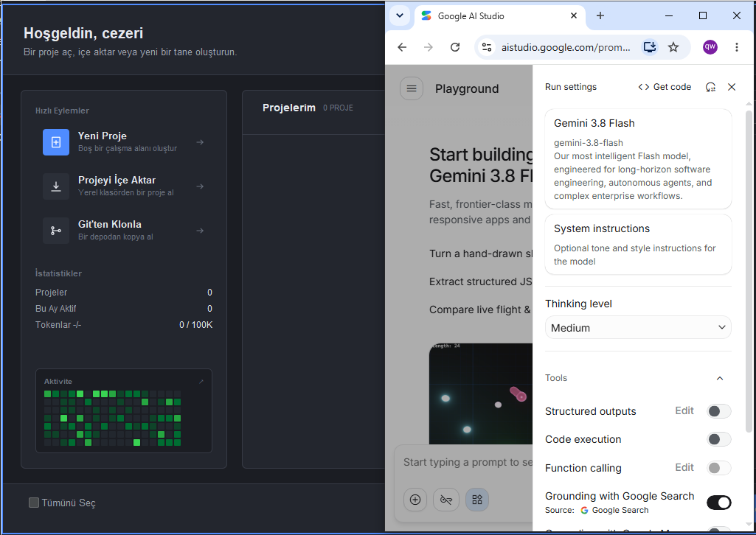
Task: Open the Playground hamburger menu in AI Studio
Action: [x=412, y=88]
